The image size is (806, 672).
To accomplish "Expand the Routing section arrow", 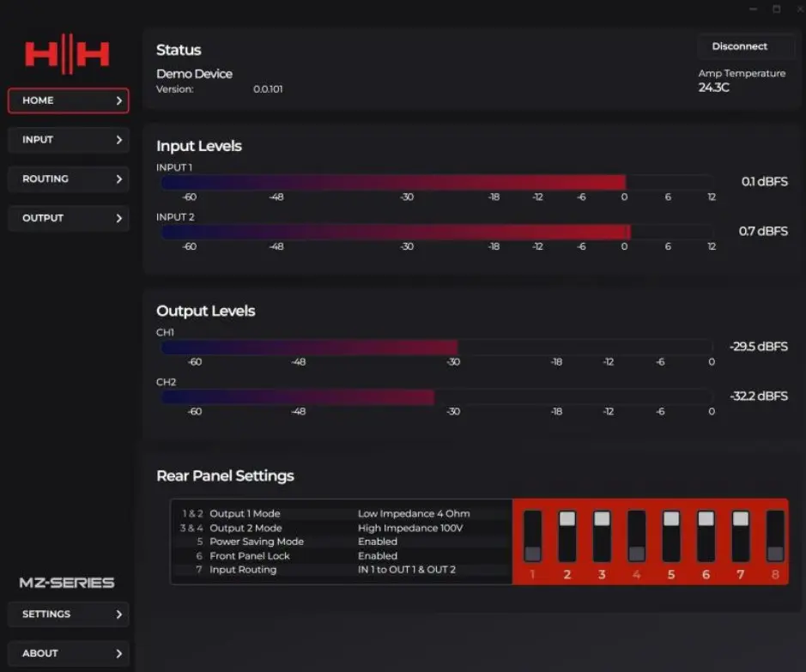I will (118, 179).
